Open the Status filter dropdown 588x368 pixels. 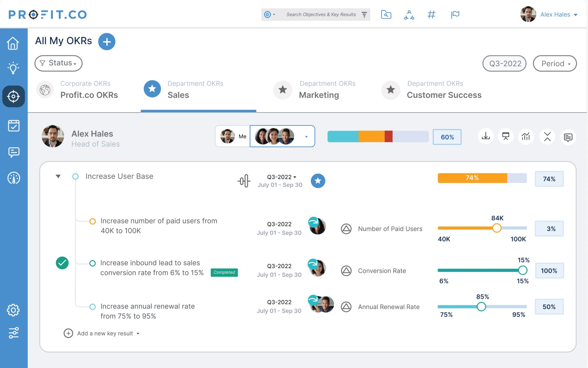tap(58, 63)
